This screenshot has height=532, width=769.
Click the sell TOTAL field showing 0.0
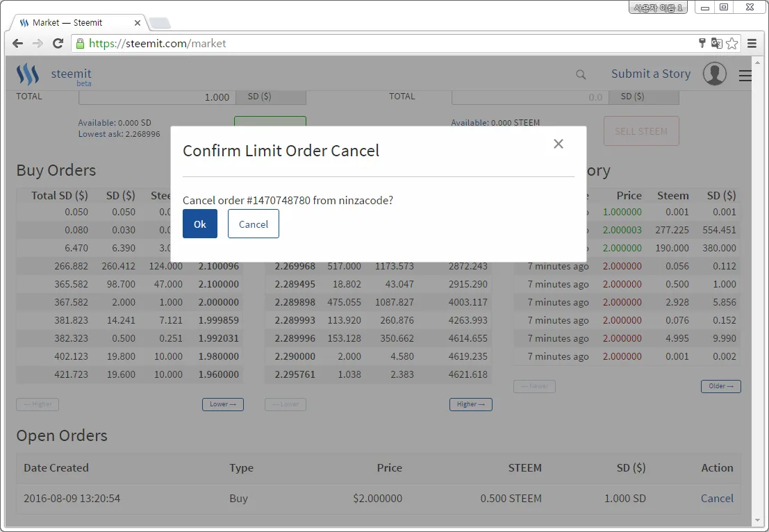coord(529,97)
